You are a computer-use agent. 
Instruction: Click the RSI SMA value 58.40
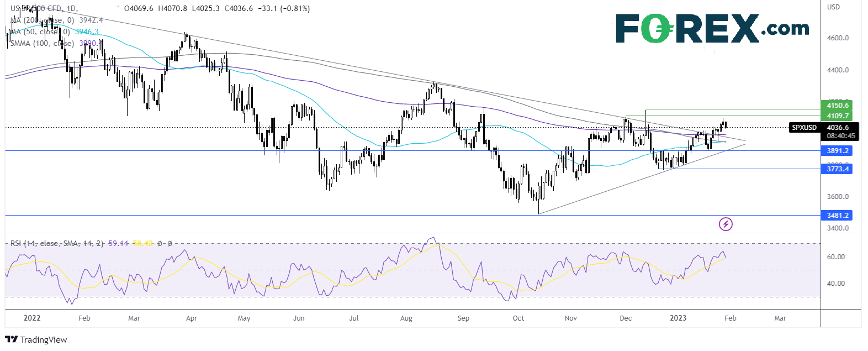(142, 243)
